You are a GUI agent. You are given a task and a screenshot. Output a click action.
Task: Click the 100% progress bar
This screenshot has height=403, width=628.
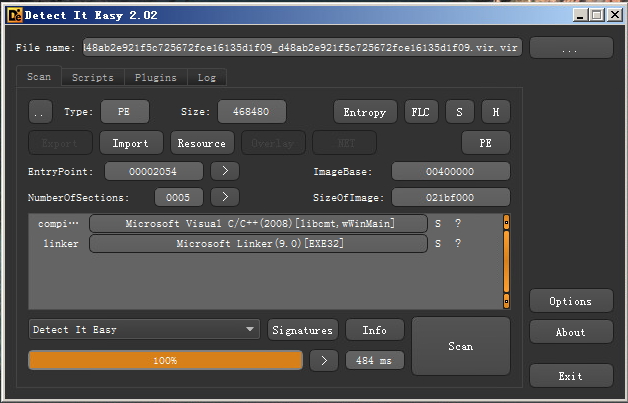[x=165, y=360]
